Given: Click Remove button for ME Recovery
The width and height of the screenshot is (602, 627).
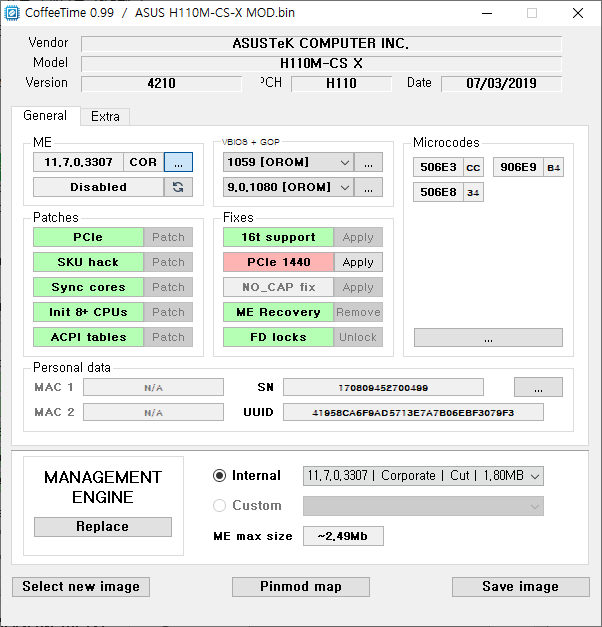Looking at the screenshot, I should click(x=358, y=312).
